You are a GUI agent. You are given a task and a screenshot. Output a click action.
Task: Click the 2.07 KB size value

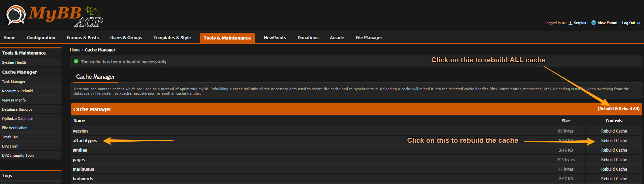coord(566,179)
